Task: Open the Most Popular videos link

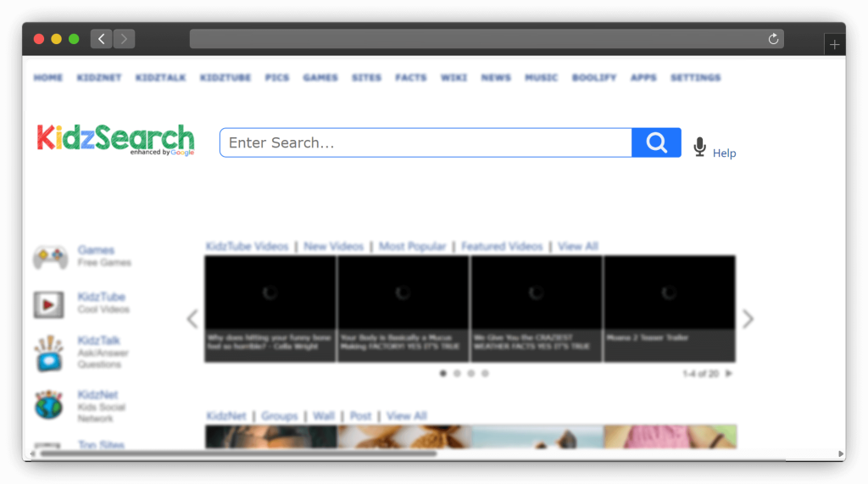Action: tap(412, 247)
